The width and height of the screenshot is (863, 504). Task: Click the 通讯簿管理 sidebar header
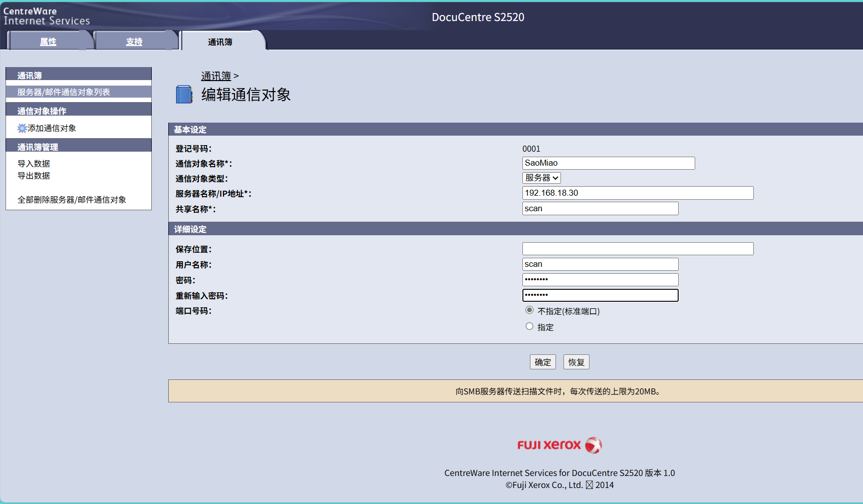coord(79,146)
